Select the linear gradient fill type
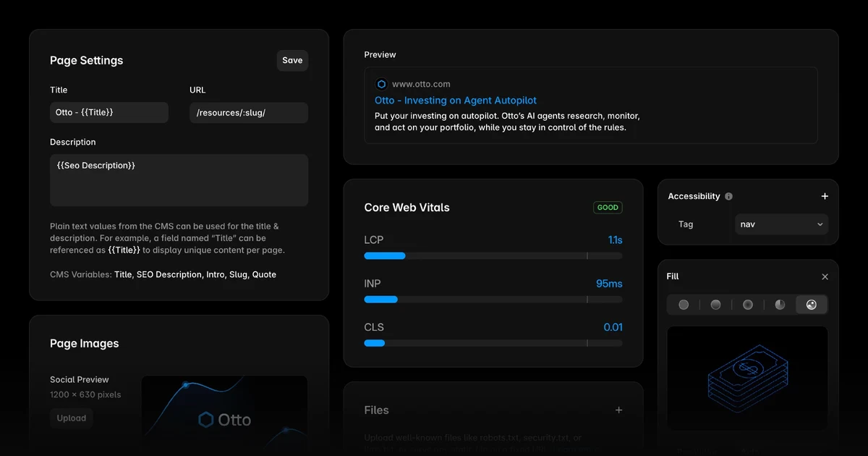This screenshot has width=868, height=456. (x=715, y=305)
